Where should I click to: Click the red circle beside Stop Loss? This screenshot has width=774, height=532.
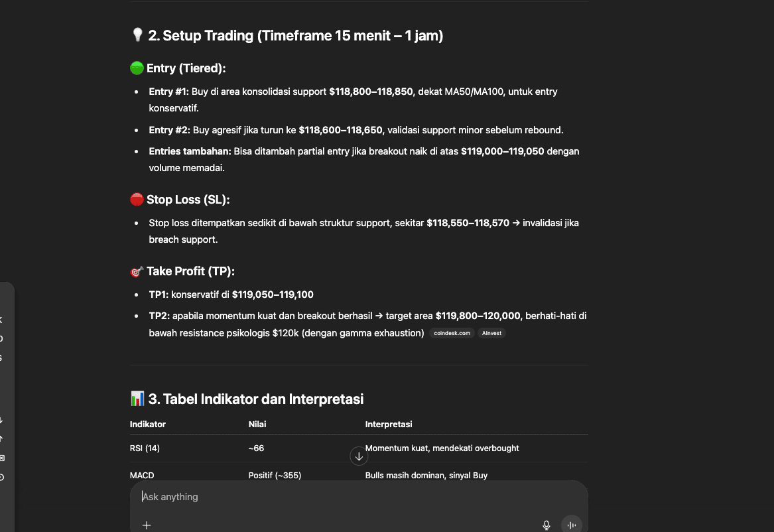tap(137, 200)
